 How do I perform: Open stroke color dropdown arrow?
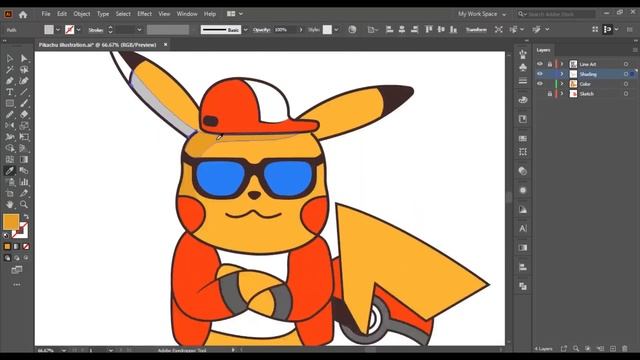tap(78, 29)
